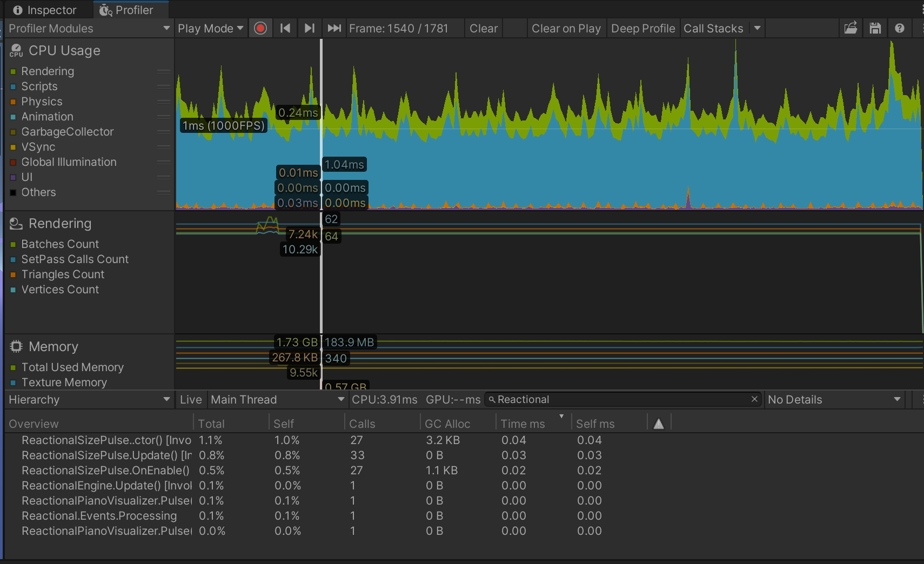This screenshot has width=924, height=564.
Task: Toggle VSync category in chart
Action: point(13,147)
